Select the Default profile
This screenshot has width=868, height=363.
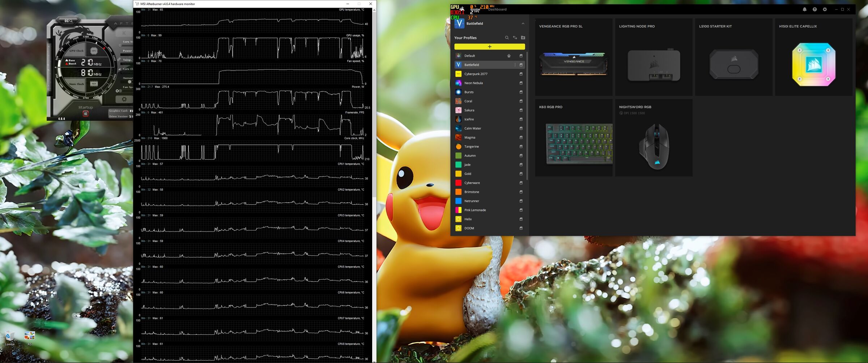(490, 56)
